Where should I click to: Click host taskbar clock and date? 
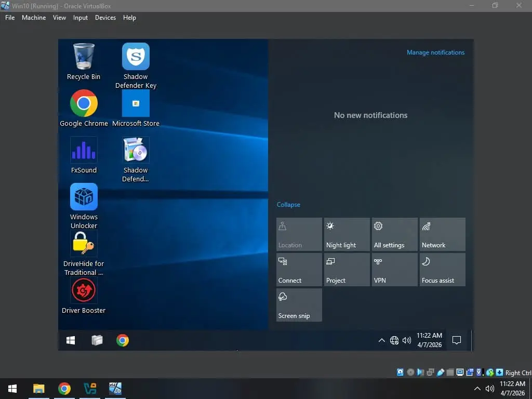pos(512,389)
